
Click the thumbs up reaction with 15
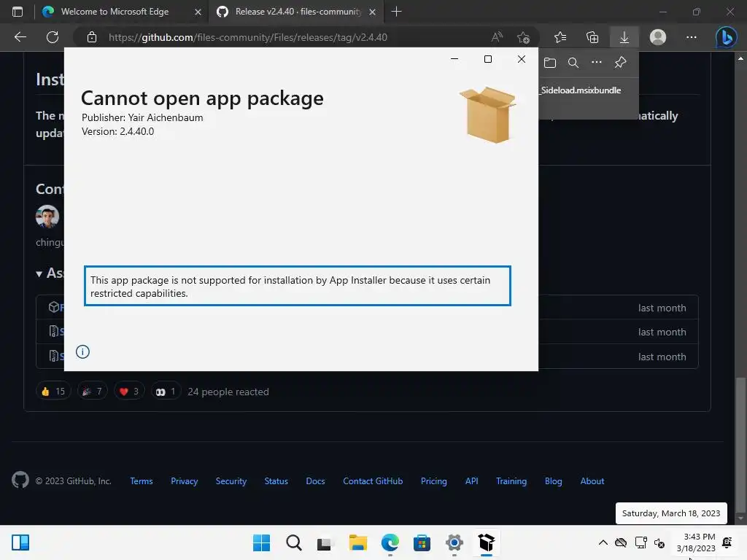(x=53, y=392)
